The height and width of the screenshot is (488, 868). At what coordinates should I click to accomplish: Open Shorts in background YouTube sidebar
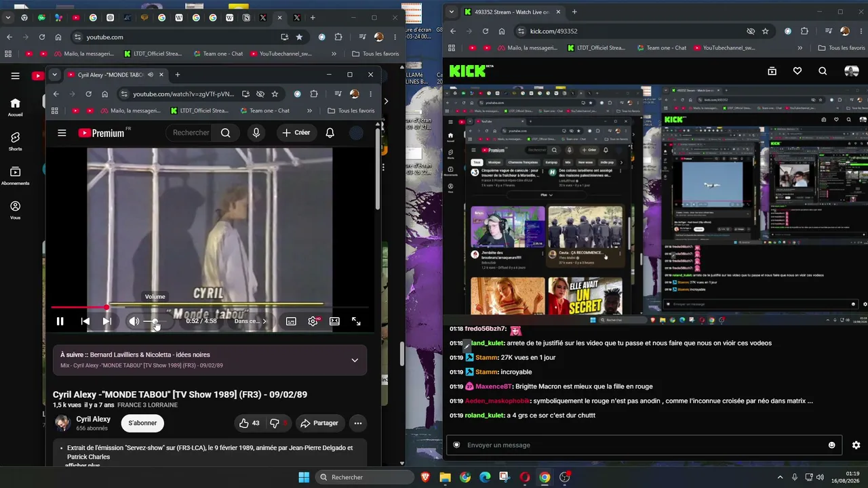click(15, 141)
